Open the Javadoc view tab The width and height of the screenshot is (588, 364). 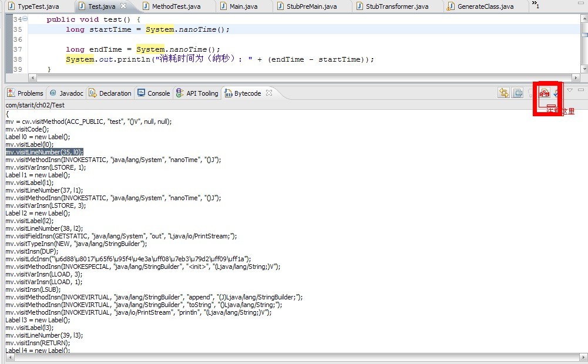[66, 93]
